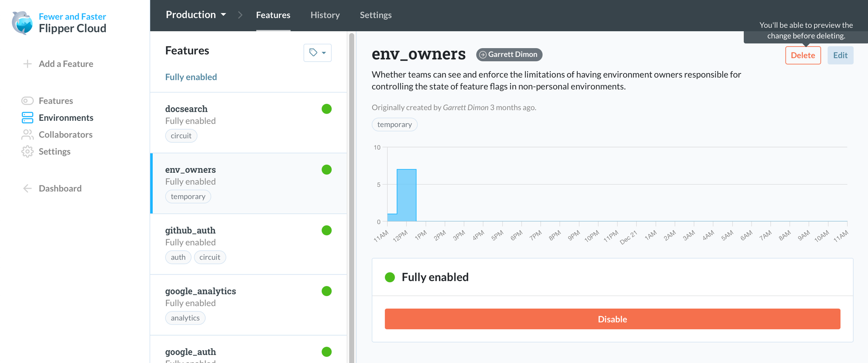Click the temporary tag in the detail pane

395,125
